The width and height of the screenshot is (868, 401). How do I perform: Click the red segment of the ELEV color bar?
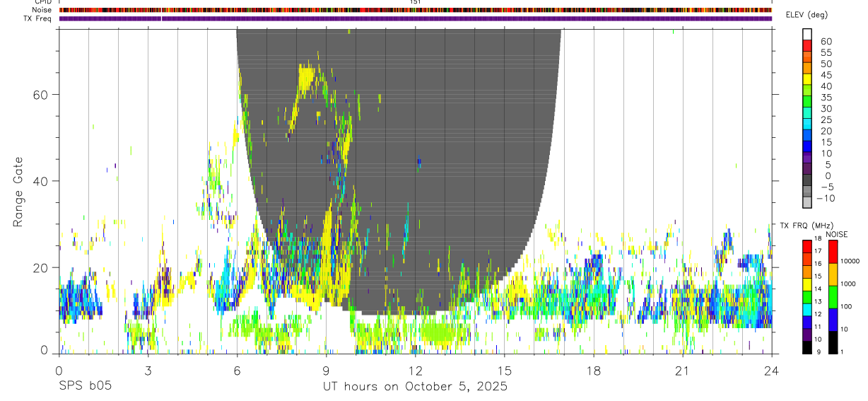[x=807, y=45]
